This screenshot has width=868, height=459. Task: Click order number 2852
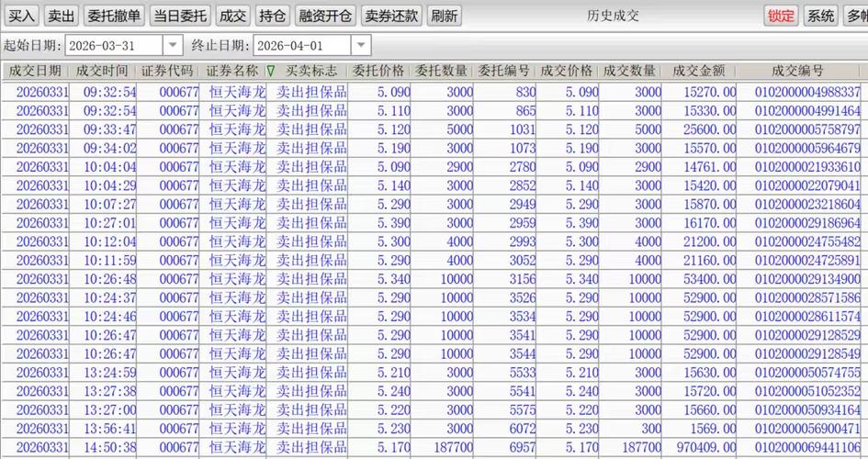point(522,185)
